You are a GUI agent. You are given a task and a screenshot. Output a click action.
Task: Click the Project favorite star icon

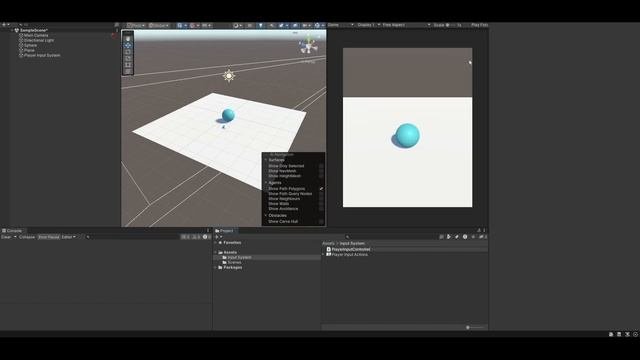[x=473, y=237]
